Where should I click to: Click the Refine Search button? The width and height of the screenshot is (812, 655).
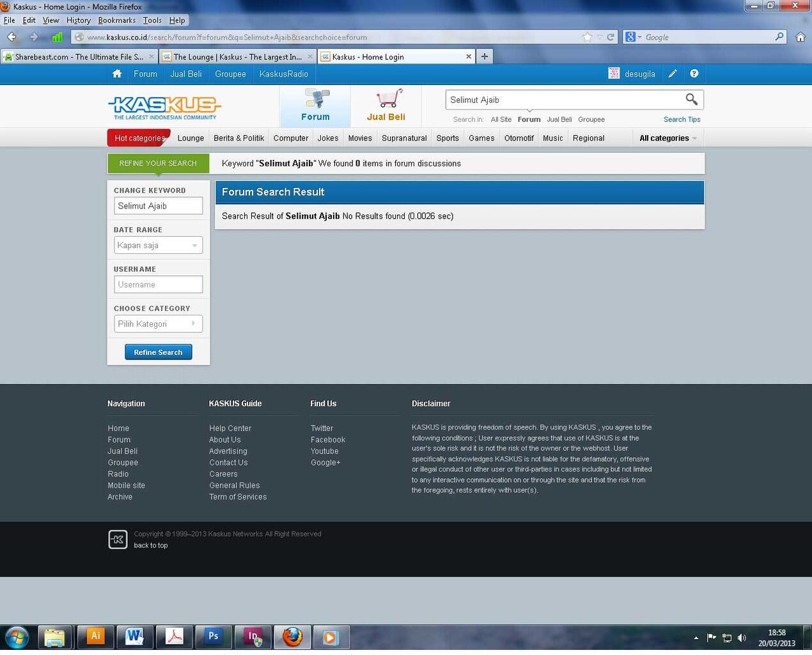click(x=158, y=352)
